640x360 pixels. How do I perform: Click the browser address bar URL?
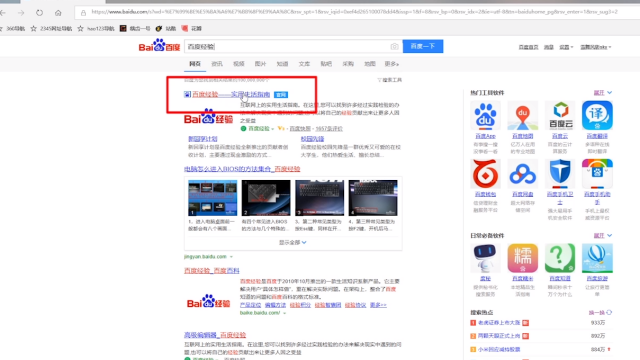[x=354, y=12]
